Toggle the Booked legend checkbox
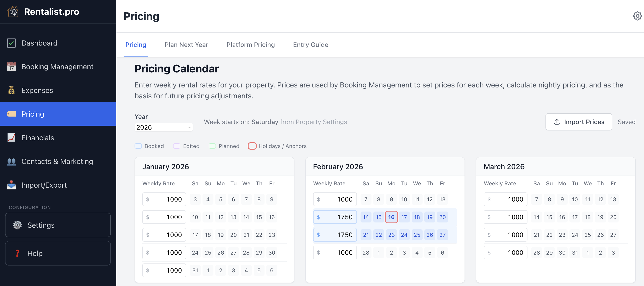Screen dimensions: 644x286 coord(138,146)
